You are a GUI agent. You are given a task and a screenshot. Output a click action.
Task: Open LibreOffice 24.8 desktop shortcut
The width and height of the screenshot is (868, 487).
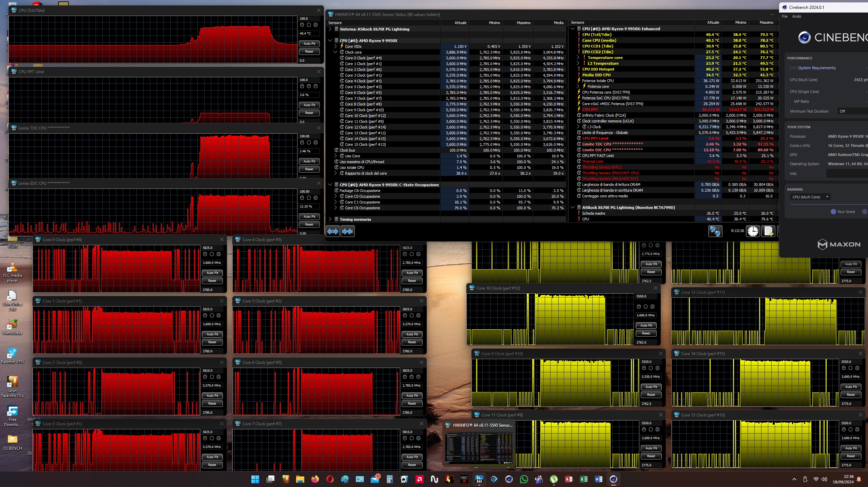pyautogui.click(x=12, y=301)
